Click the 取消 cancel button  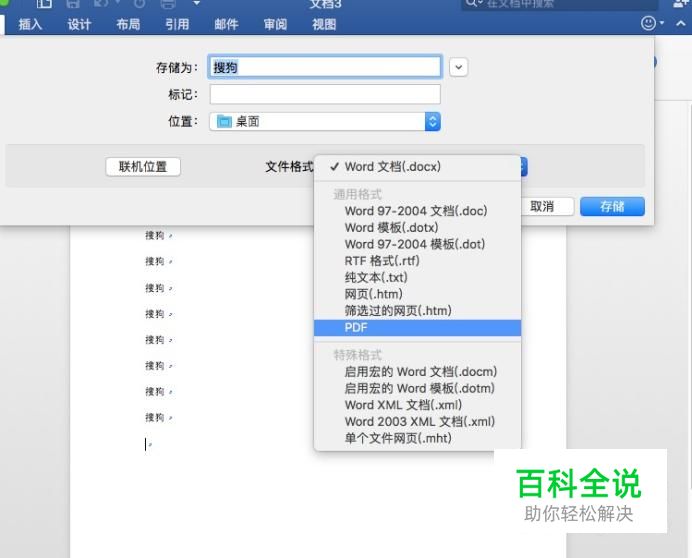547,206
